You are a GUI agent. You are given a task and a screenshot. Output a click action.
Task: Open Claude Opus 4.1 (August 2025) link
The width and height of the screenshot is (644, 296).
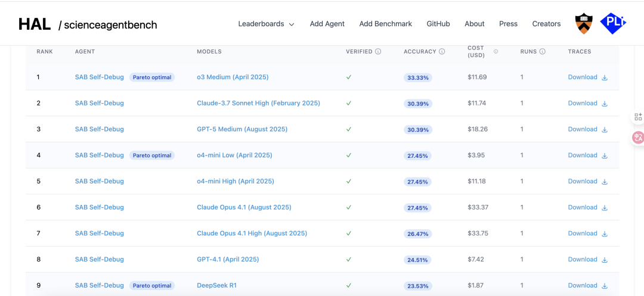(x=244, y=207)
